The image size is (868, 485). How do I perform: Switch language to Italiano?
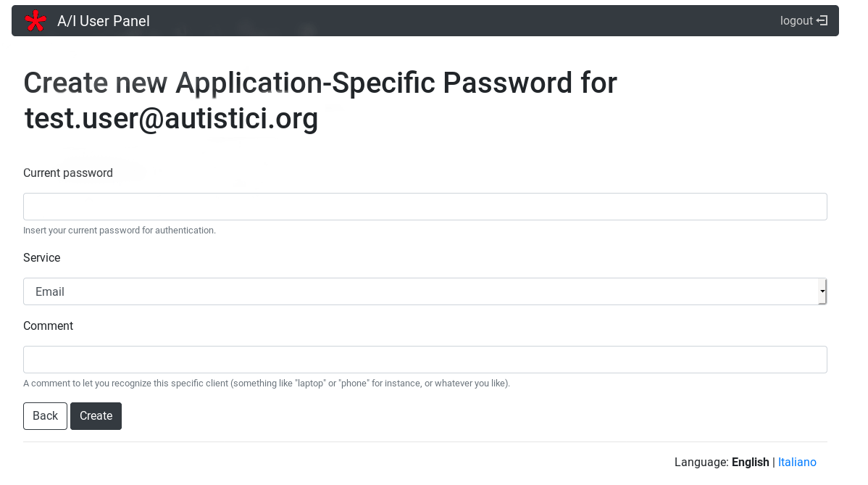(x=797, y=463)
